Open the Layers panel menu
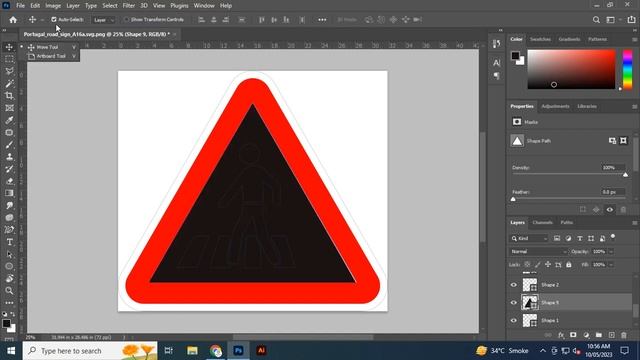 click(634, 223)
